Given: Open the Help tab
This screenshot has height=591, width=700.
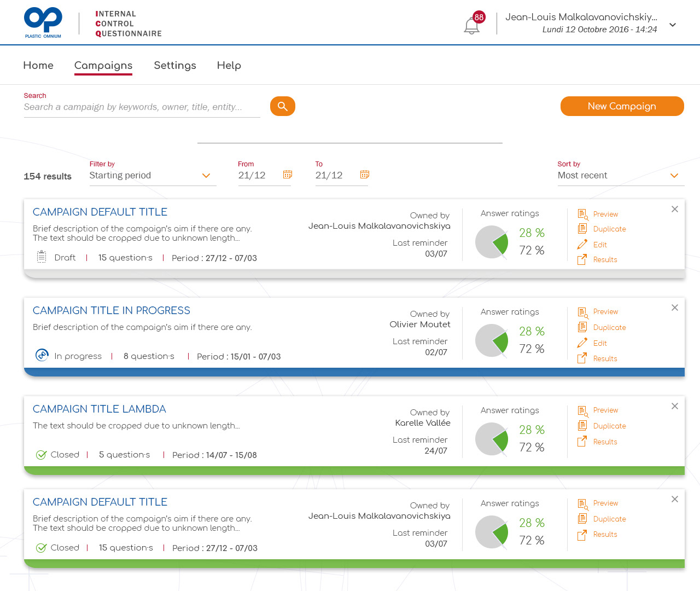Looking at the screenshot, I should (229, 66).
